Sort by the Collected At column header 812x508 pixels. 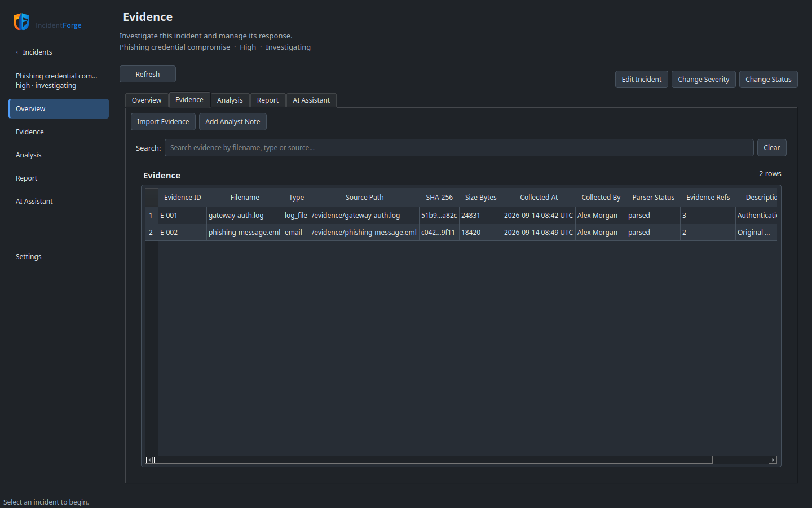pos(539,197)
